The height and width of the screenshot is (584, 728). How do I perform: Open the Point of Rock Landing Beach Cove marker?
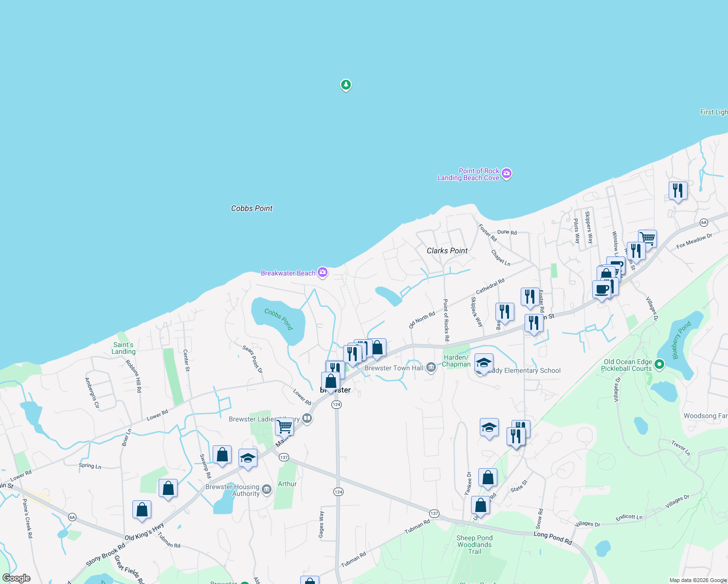[x=506, y=174]
